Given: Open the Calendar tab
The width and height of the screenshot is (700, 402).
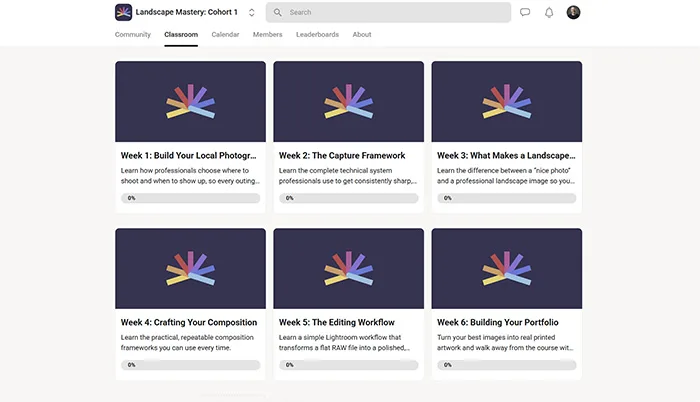Looking at the screenshot, I should [x=225, y=34].
